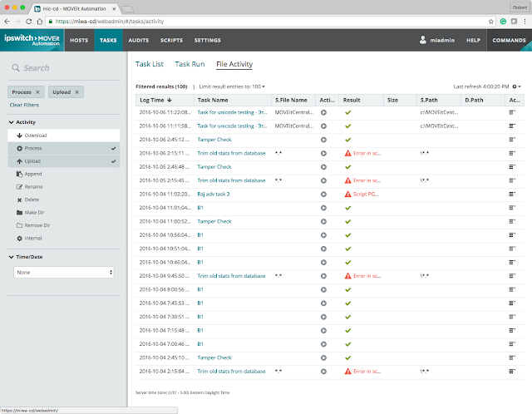Image resolution: width=532 pixels, height=414 pixels.
Task: Open Tamper Check link dated 2016-10-06
Action: (x=214, y=140)
